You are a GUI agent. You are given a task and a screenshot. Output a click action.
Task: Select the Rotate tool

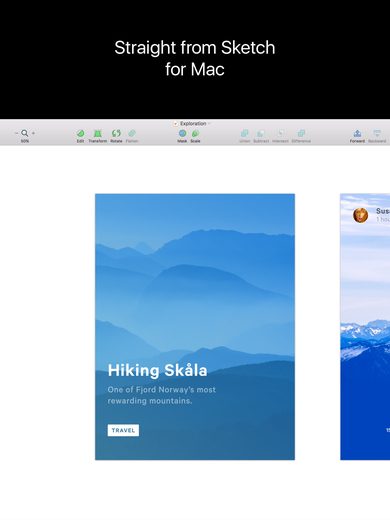[x=116, y=136]
